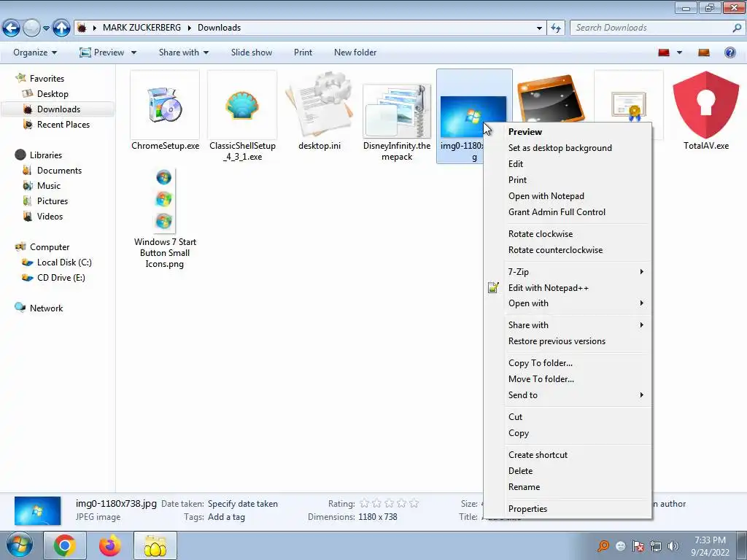This screenshot has height=560, width=747.
Task: Click the change view icon in toolbar
Action: [664, 52]
